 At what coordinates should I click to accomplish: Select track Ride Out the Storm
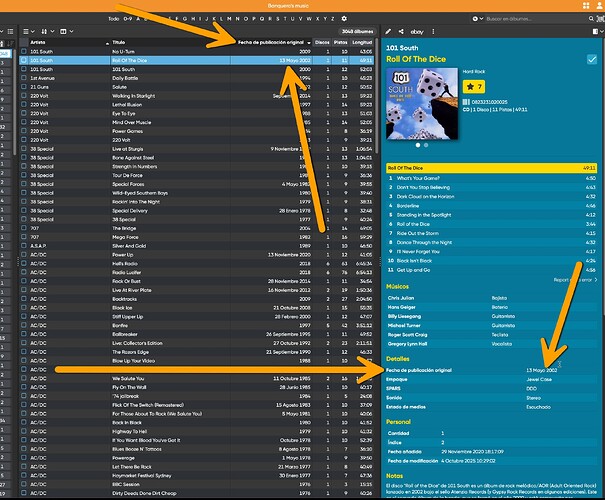[492, 233]
